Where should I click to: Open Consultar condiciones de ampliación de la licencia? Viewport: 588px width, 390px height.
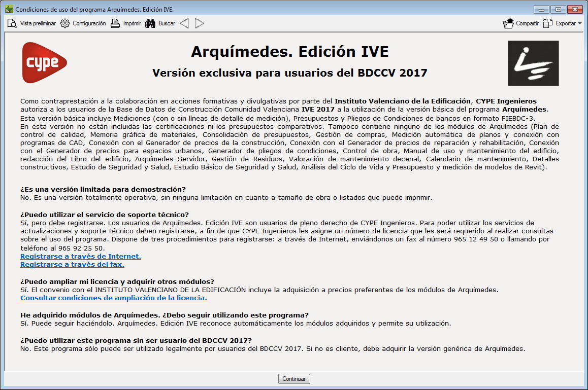(x=114, y=298)
